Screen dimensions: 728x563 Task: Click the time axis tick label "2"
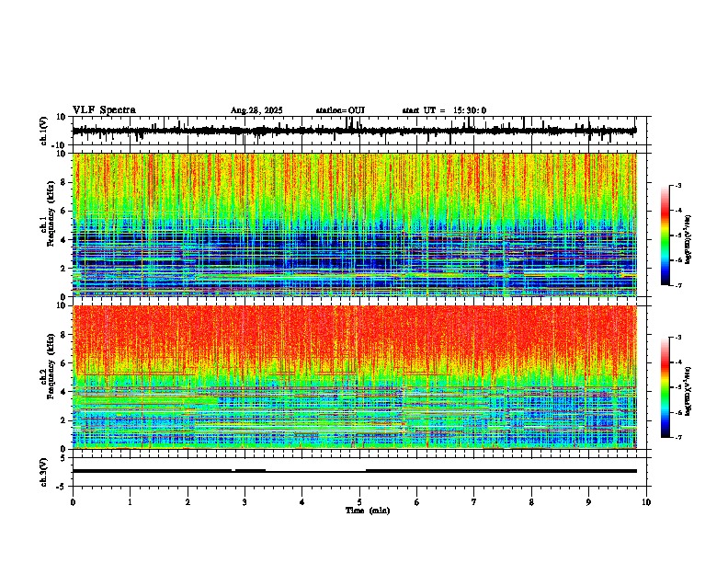(188, 502)
